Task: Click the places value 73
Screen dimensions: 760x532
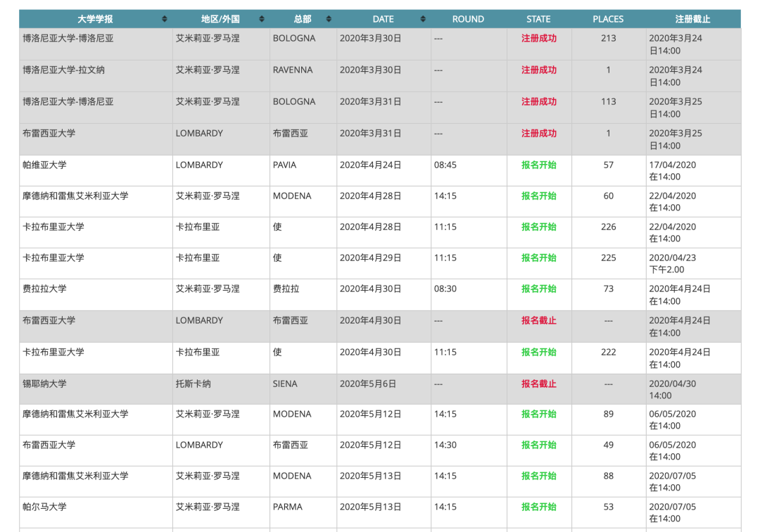Action: pos(608,289)
